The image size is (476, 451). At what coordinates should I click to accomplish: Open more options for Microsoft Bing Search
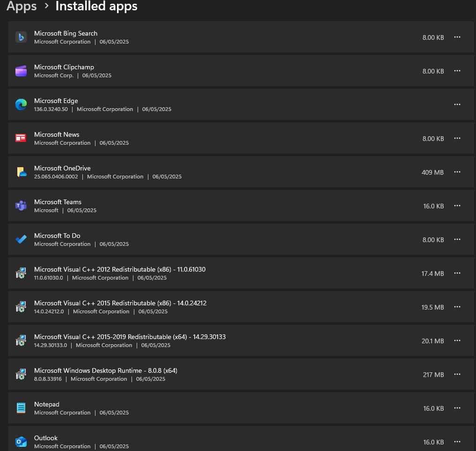(x=457, y=37)
